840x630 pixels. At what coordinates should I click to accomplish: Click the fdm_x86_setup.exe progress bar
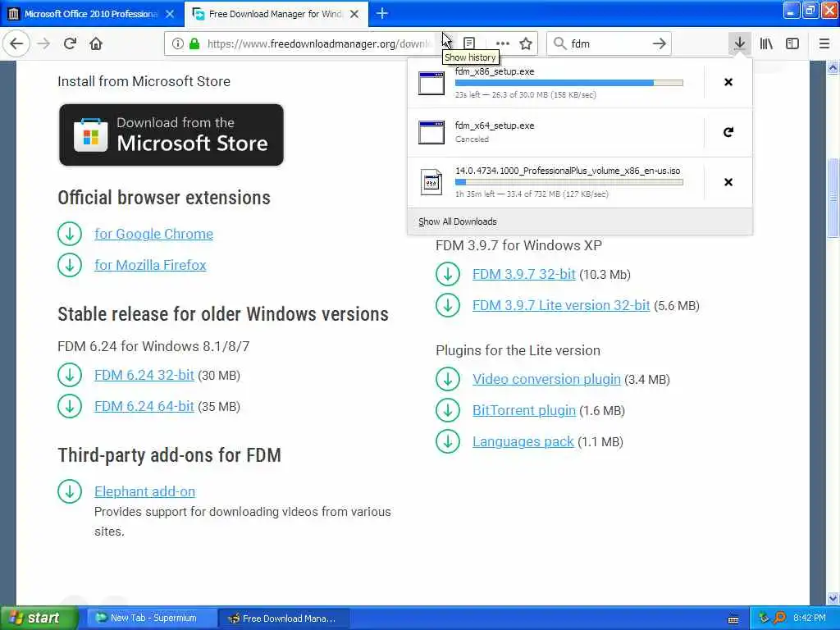[x=569, y=83]
